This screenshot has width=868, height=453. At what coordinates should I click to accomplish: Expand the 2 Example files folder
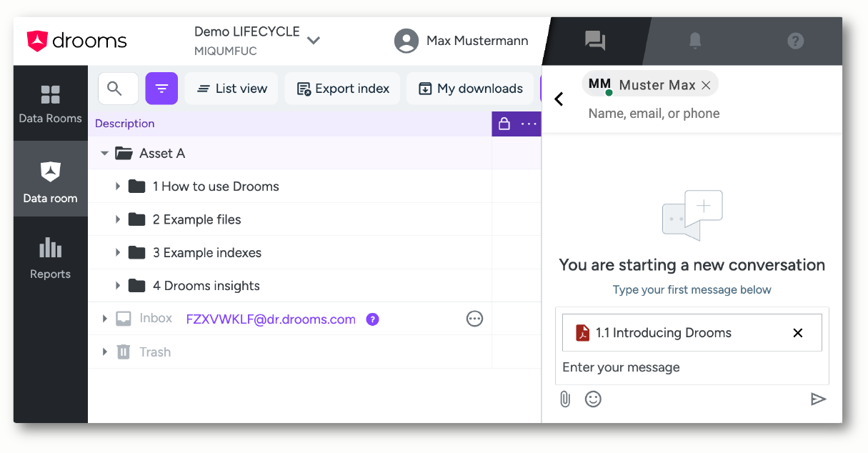118,219
